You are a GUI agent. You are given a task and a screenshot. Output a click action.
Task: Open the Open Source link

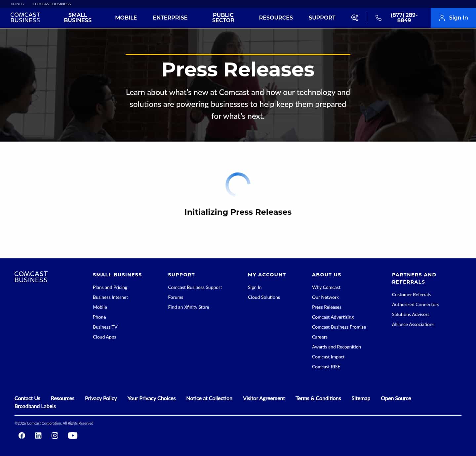click(396, 398)
